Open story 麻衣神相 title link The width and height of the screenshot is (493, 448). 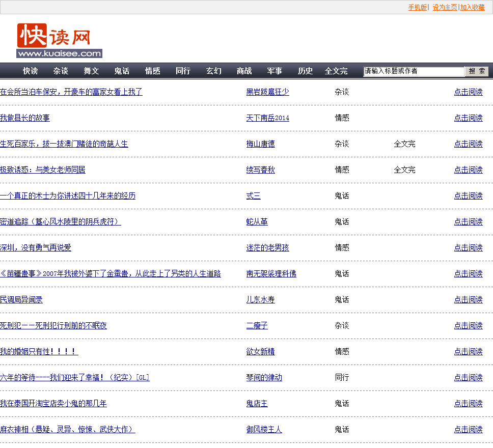tap(68, 430)
